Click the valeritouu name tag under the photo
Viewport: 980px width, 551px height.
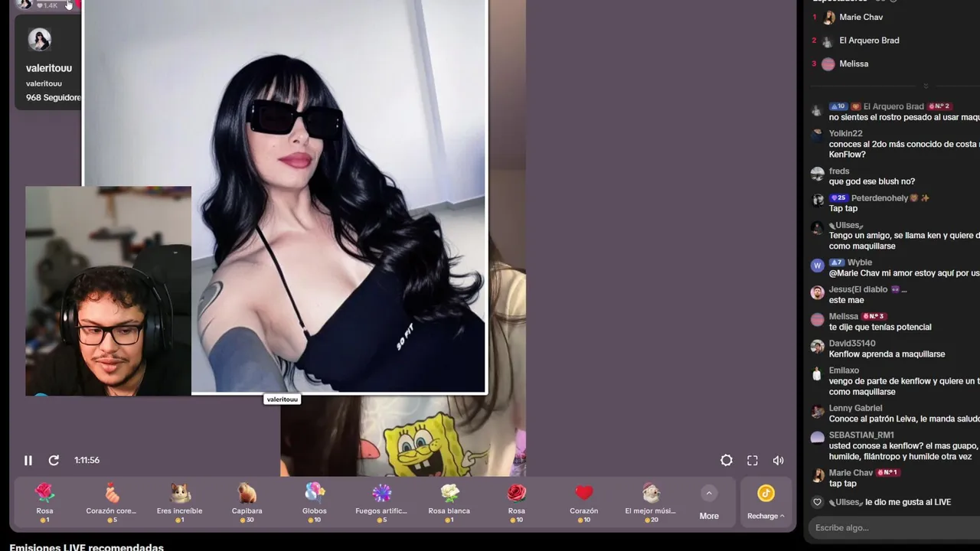(282, 399)
